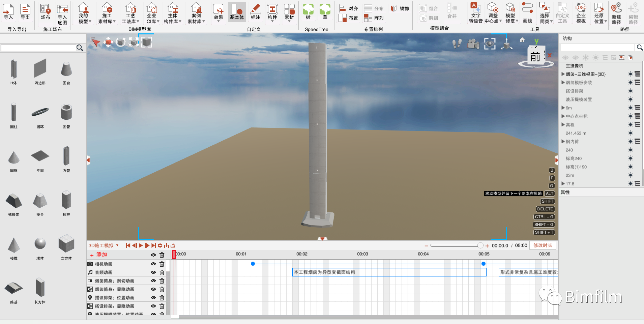Insert a 树 SpeedTree tree
Screen dimensions: 644x324
[x=308, y=12]
